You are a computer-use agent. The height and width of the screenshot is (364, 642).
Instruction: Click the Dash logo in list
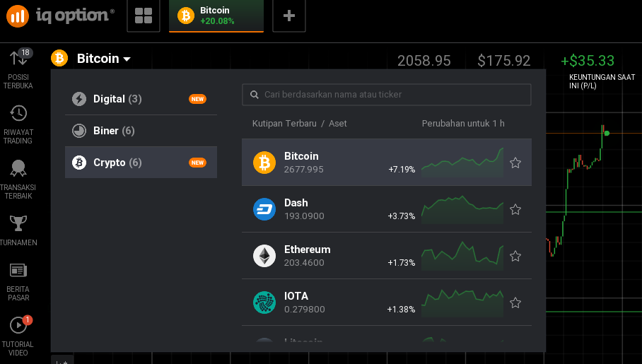pos(264,209)
